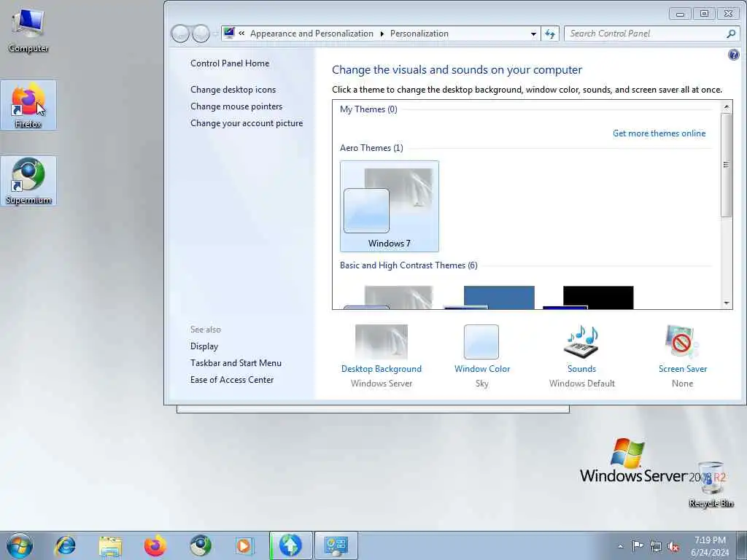The height and width of the screenshot is (560, 747).
Task: Click the Screen Saver link text
Action: click(x=683, y=368)
